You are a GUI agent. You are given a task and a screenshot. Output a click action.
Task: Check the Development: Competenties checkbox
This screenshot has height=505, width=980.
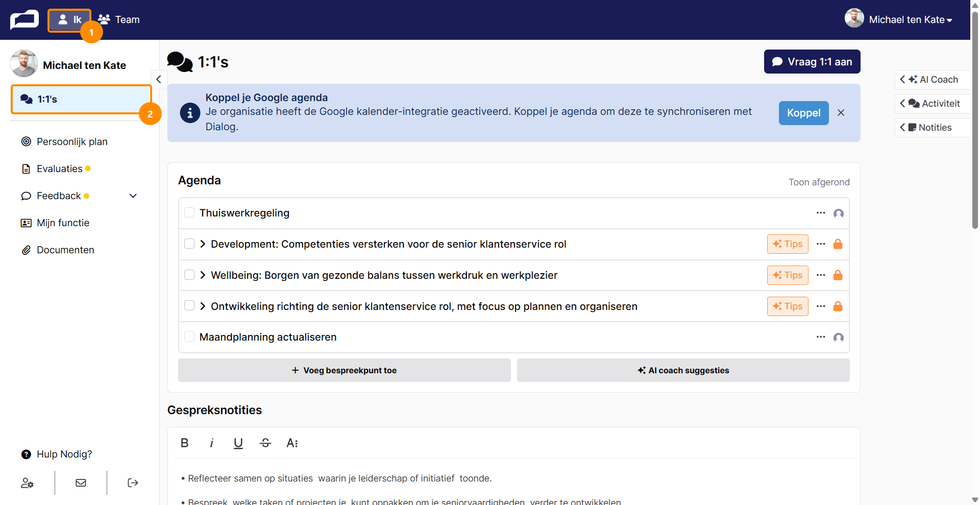tap(189, 244)
